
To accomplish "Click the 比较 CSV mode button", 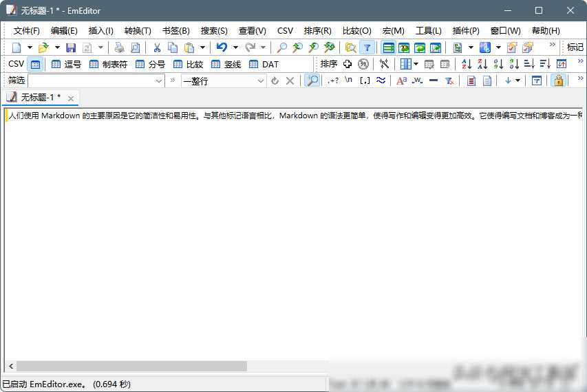I will click(x=188, y=65).
